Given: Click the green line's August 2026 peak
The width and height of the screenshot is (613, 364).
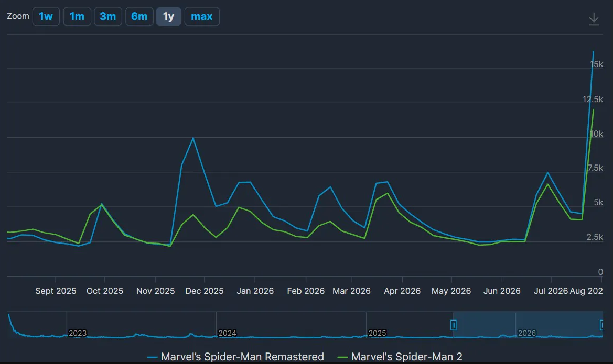Looking at the screenshot, I should [594, 110].
